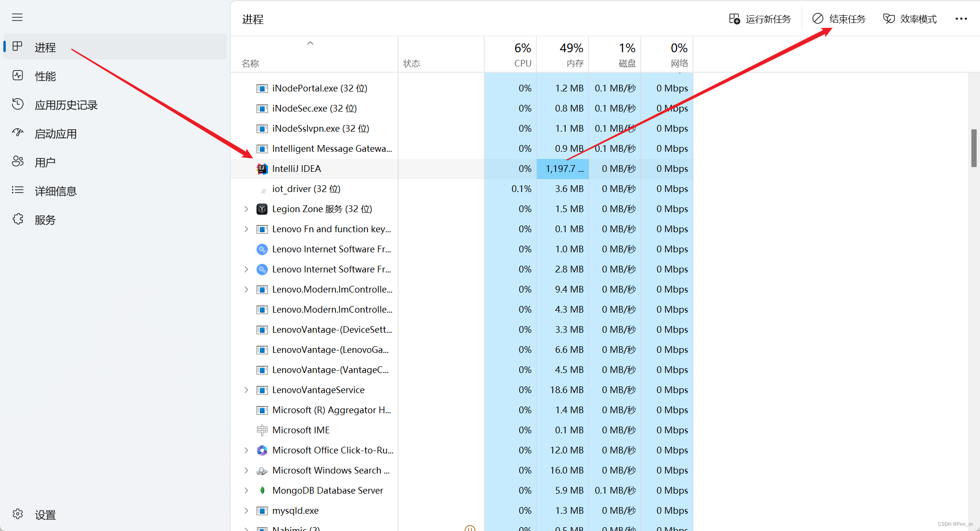This screenshot has height=531, width=980.
Task: Expand the Legion Zone service group
Action: tap(246, 209)
